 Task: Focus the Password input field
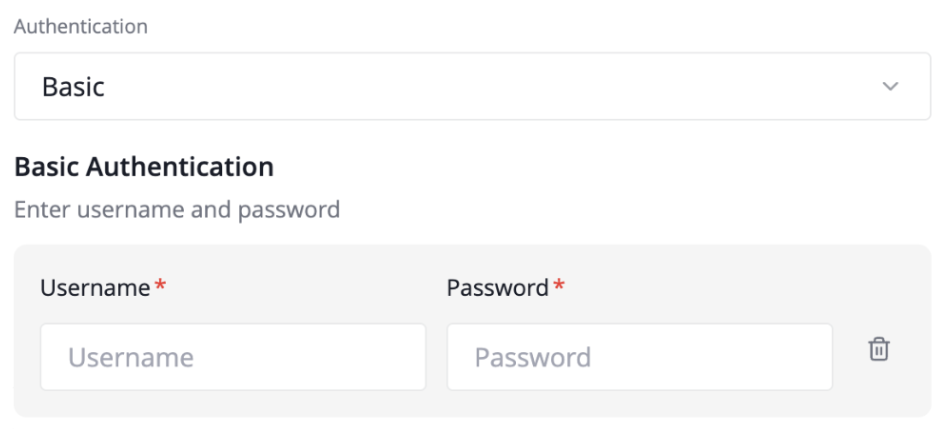pos(639,357)
